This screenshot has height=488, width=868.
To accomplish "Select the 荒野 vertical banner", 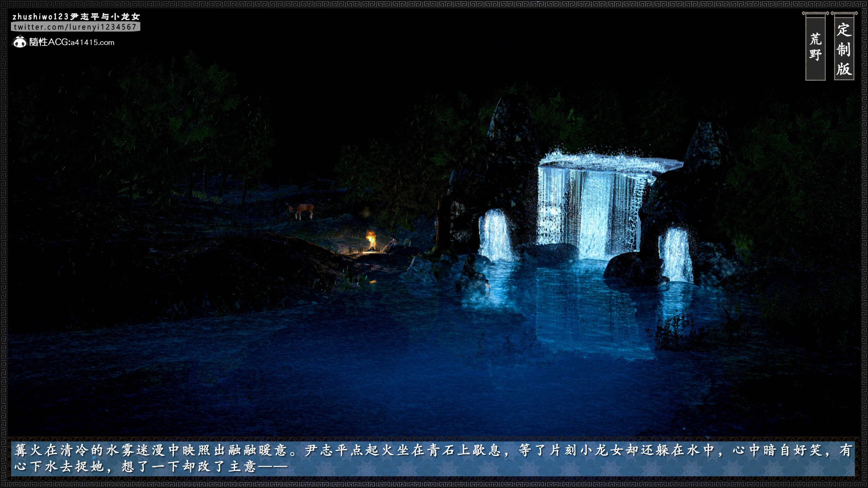I will (815, 47).
